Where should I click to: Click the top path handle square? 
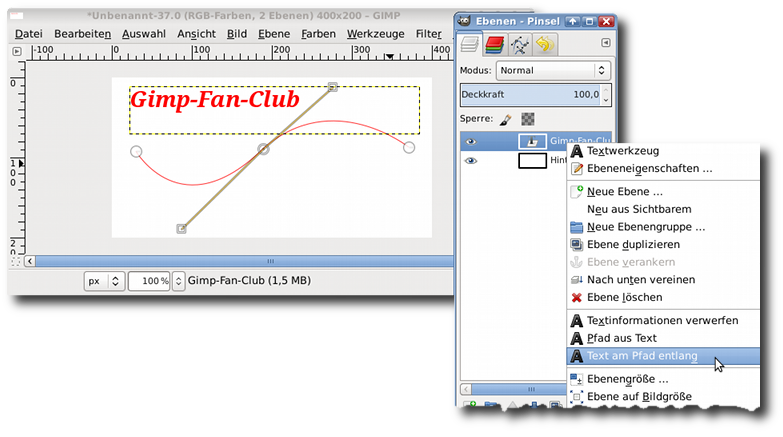pyautogui.click(x=333, y=87)
